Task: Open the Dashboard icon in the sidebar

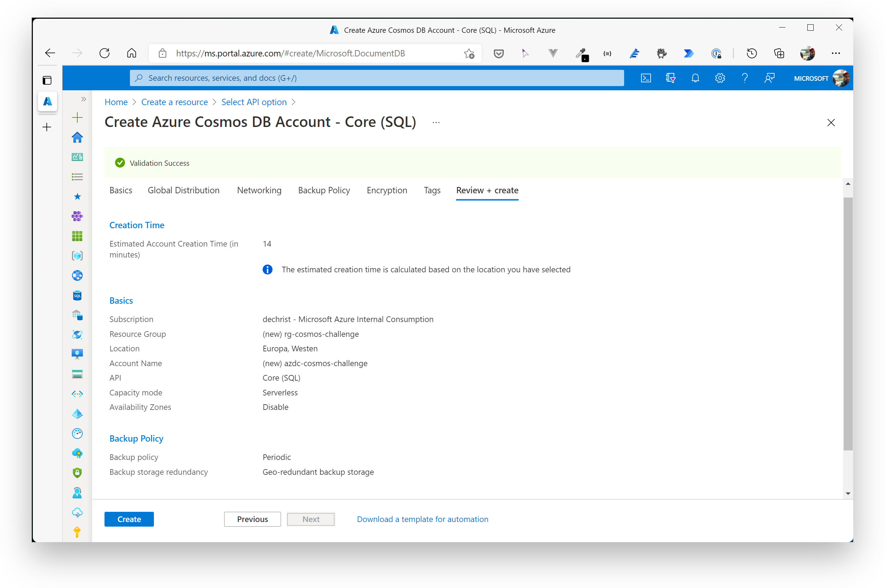Action: (x=77, y=157)
